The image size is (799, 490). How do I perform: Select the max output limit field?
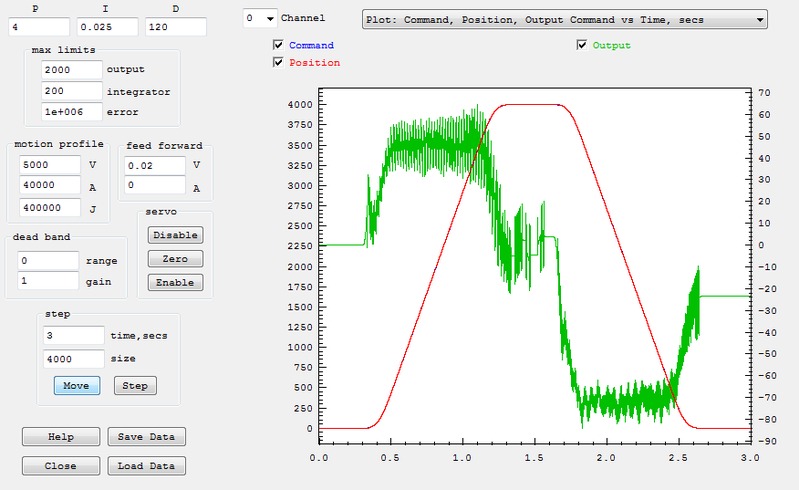72,70
